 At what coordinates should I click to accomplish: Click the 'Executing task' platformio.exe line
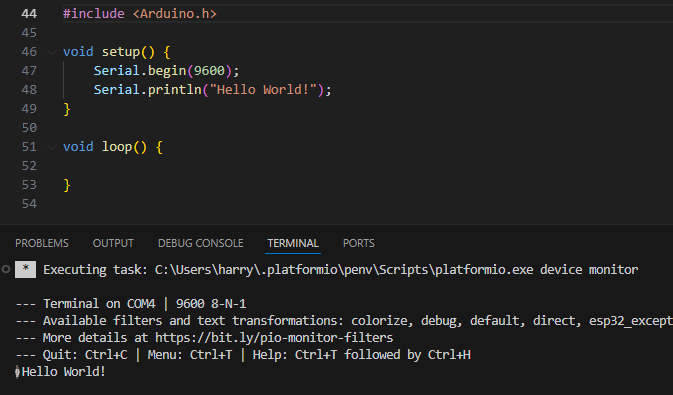[340, 270]
